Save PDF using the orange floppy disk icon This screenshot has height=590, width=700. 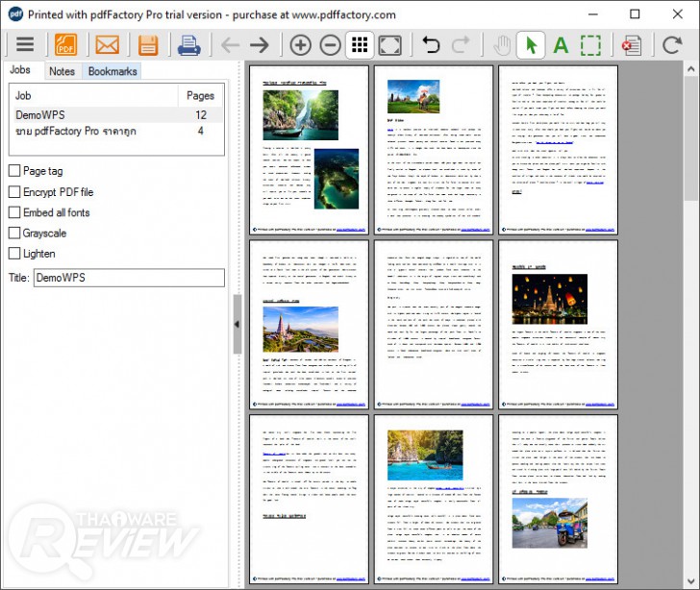click(x=148, y=44)
